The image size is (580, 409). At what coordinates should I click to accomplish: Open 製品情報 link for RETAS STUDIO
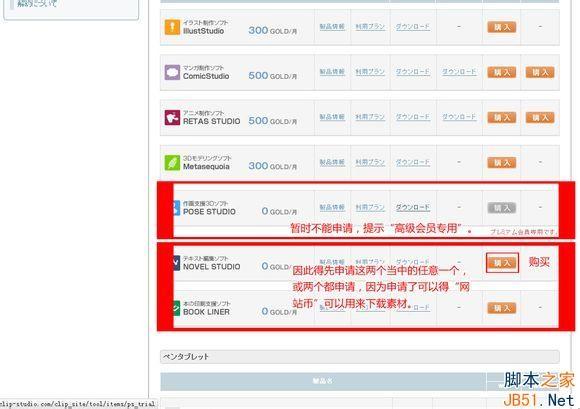[332, 117]
